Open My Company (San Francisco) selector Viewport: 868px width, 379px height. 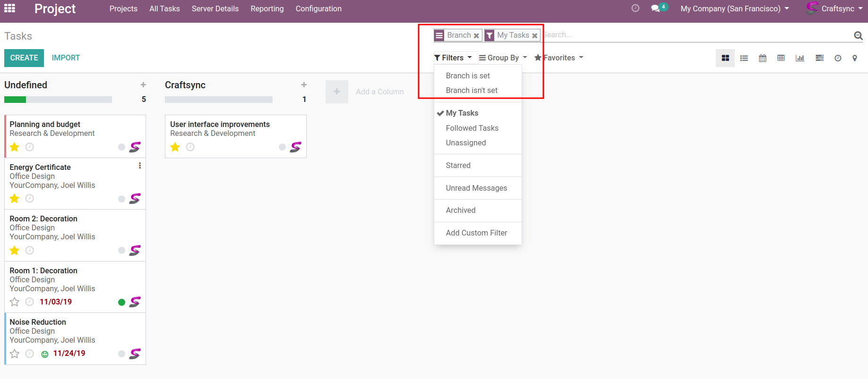click(x=734, y=8)
